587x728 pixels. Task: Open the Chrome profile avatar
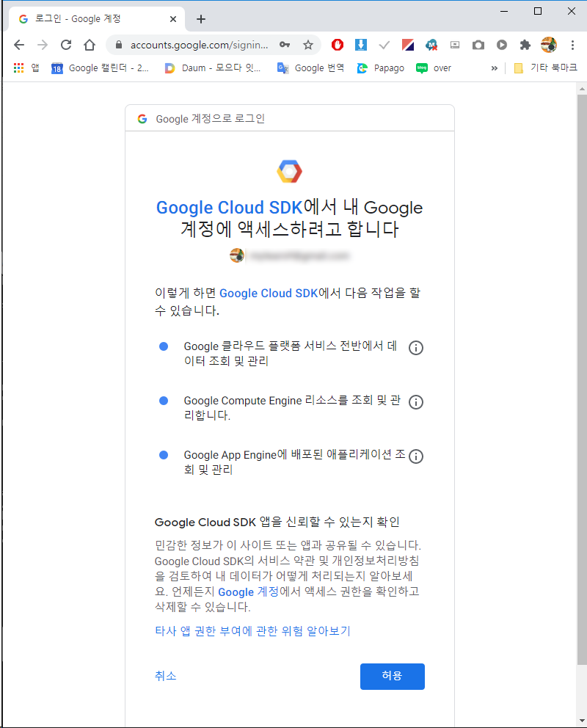pyautogui.click(x=549, y=45)
